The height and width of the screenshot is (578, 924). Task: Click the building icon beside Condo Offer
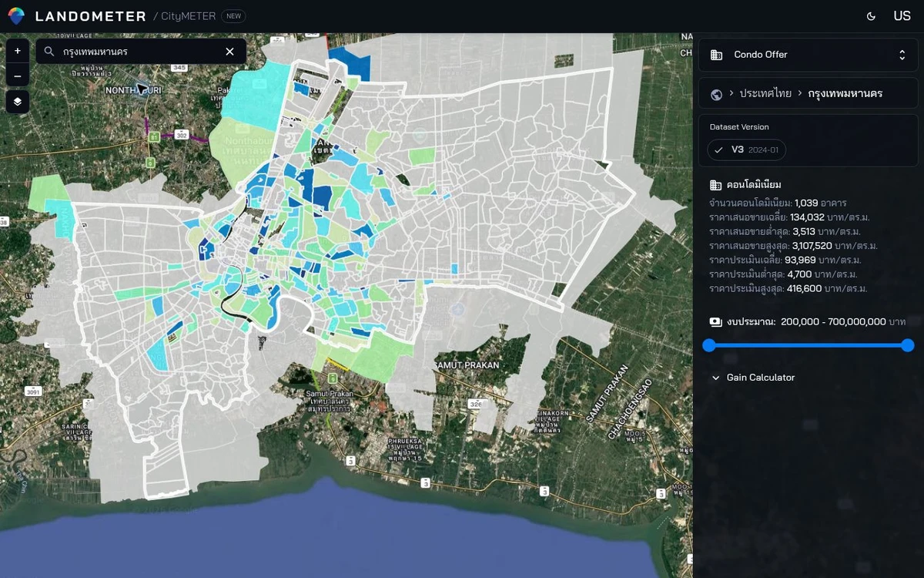(x=716, y=55)
